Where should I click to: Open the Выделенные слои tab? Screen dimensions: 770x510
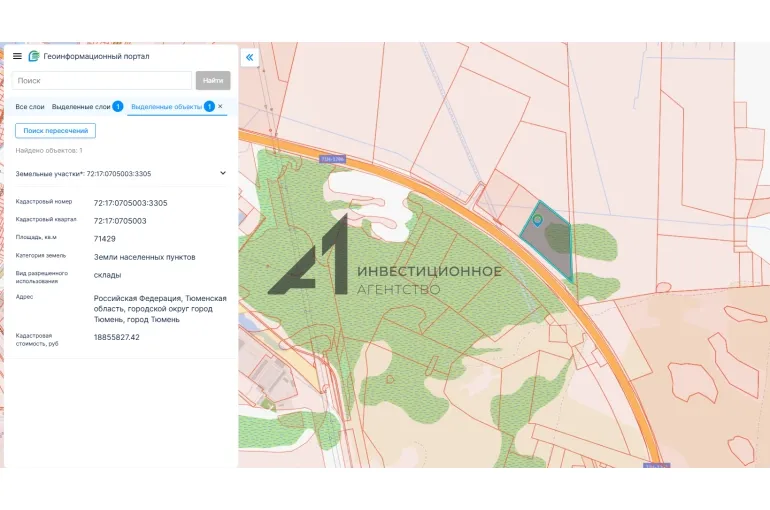click(x=81, y=106)
